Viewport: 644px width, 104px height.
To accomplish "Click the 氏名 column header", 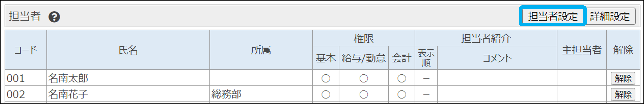I will pos(128,50).
